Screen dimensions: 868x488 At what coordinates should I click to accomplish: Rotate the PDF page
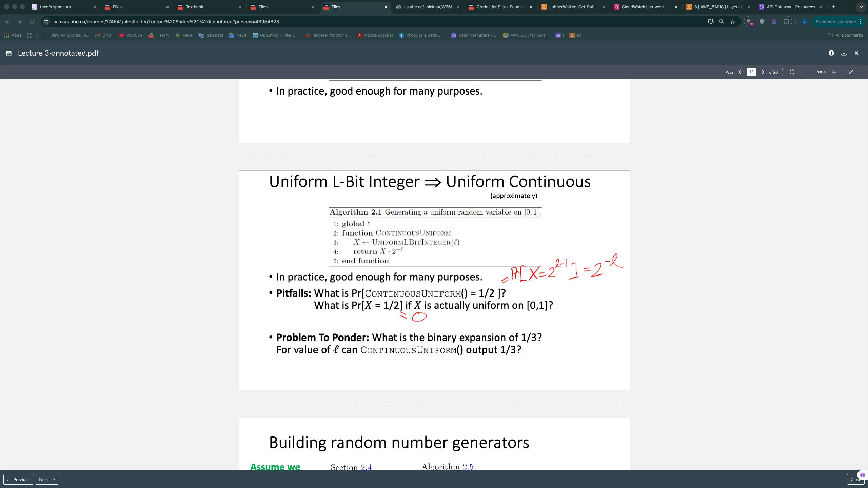(792, 72)
